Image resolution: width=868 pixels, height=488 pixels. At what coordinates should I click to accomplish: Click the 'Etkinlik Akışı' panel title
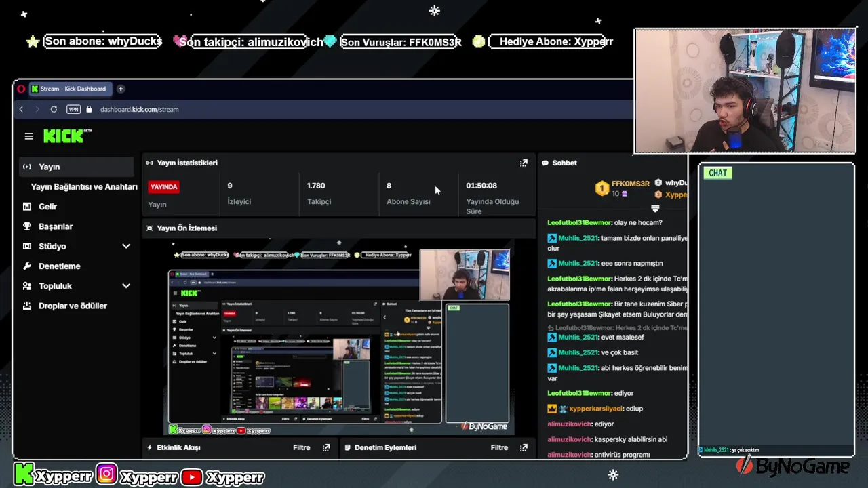(x=178, y=447)
